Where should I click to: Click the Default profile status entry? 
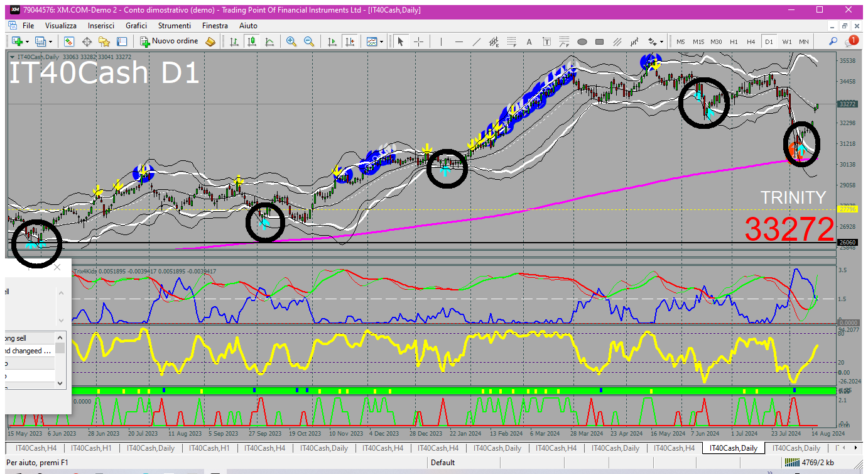pos(443,463)
